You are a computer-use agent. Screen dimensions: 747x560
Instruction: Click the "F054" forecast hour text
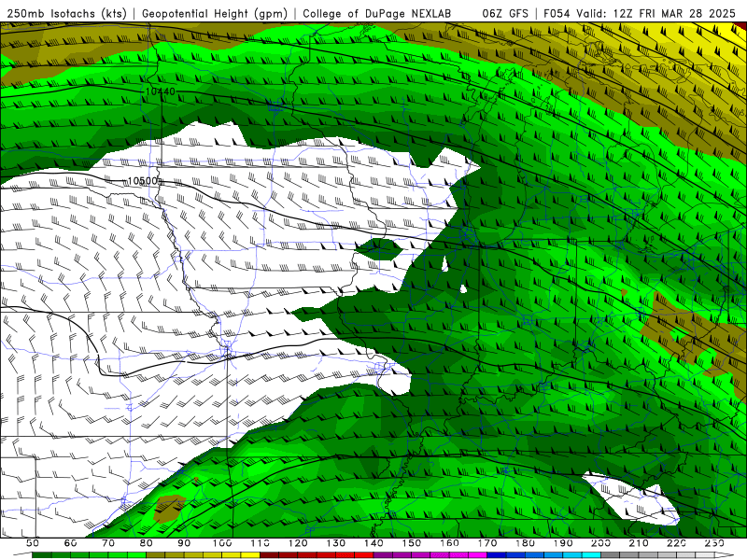(557, 14)
